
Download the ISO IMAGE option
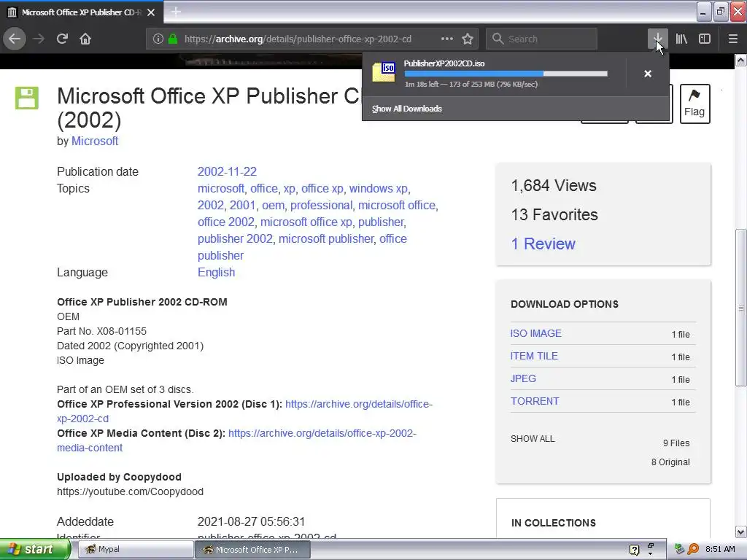(536, 334)
